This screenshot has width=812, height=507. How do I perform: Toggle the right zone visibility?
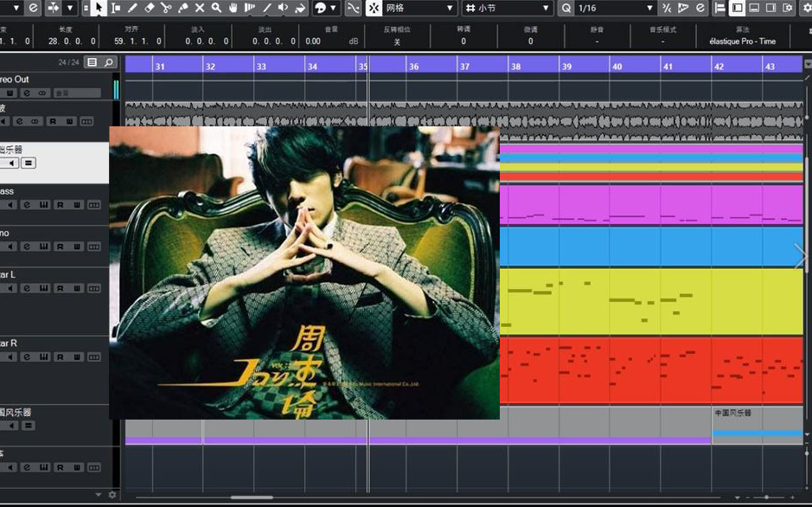pos(770,8)
